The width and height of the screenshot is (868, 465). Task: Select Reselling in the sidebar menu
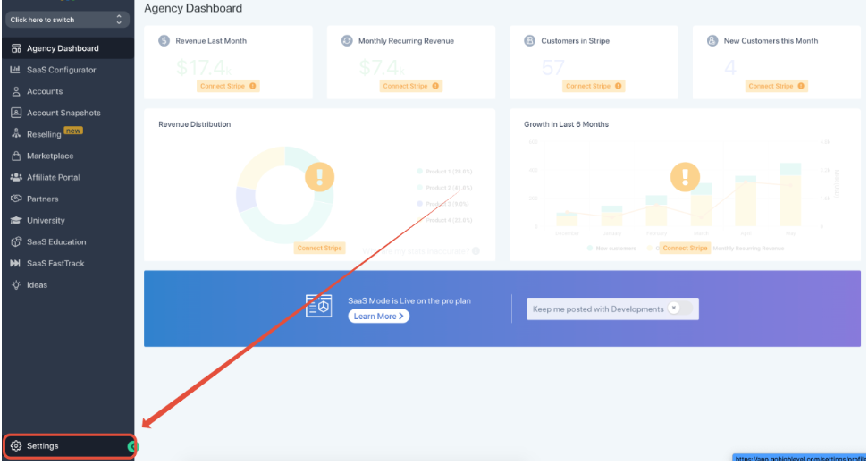pos(45,134)
